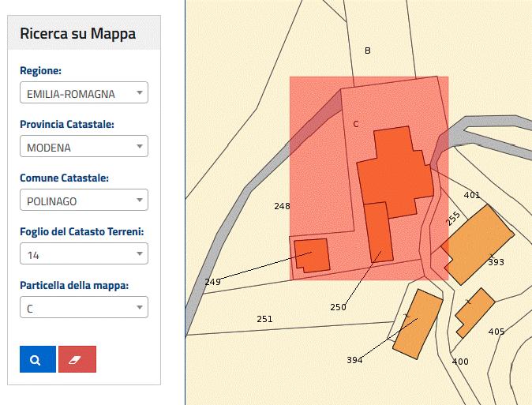Image resolution: width=532 pixels, height=405 pixels.
Task: Click parcel number 251 on the map
Action: click(264, 319)
